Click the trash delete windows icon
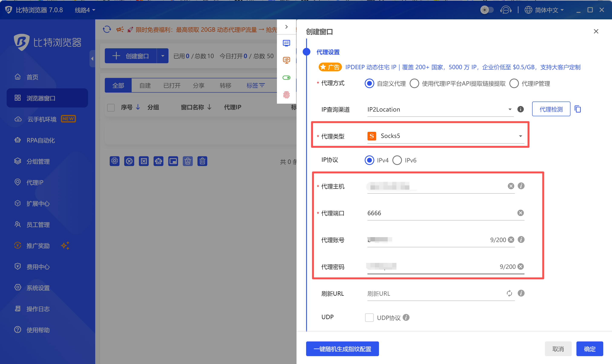Image resolution: width=612 pixels, height=364 pixels. pos(202,161)
